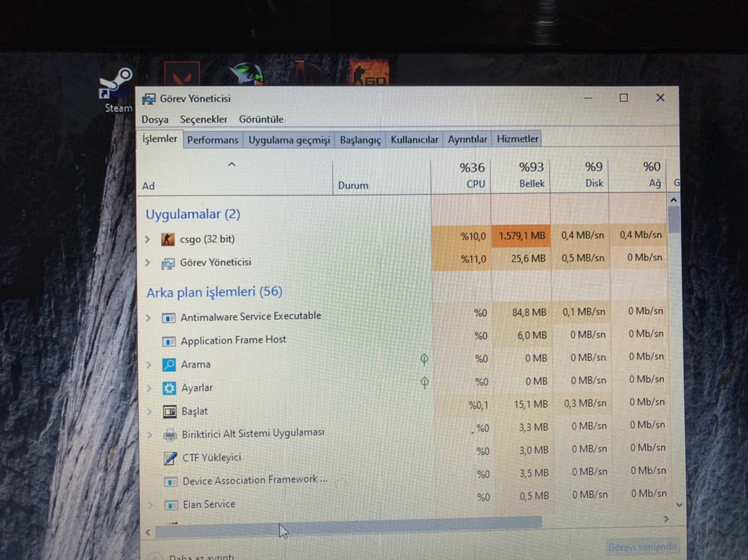748x560 pixels.
Task: Open the red Valorant desktop icon
Action: pyautogui.click(x=182, y=75)
